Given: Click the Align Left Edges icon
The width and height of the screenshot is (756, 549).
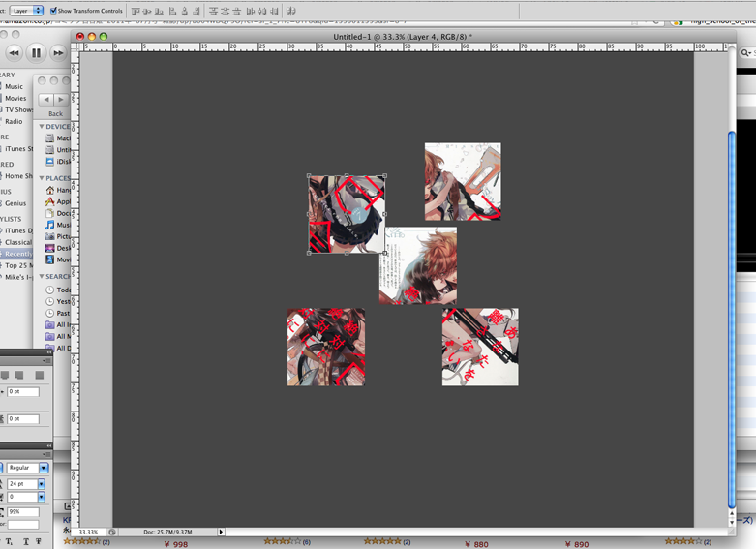Looking at the screenshot, I should [172, 11].
